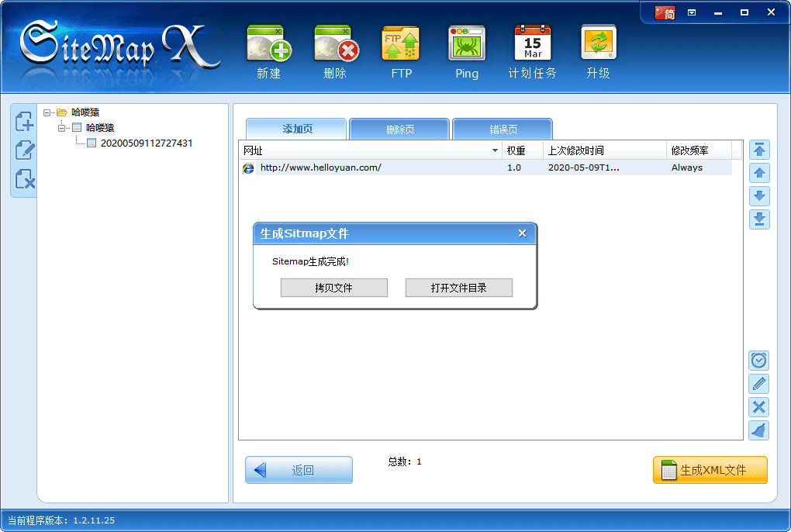Click the X delete icon on right panel

point(758,406)
